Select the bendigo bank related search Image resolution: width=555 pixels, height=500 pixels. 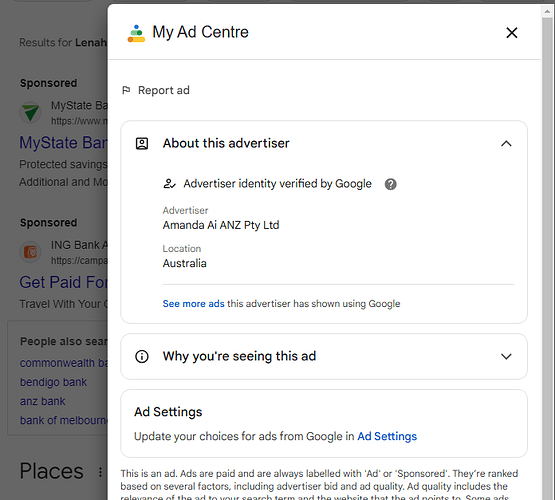click(53, 382)
